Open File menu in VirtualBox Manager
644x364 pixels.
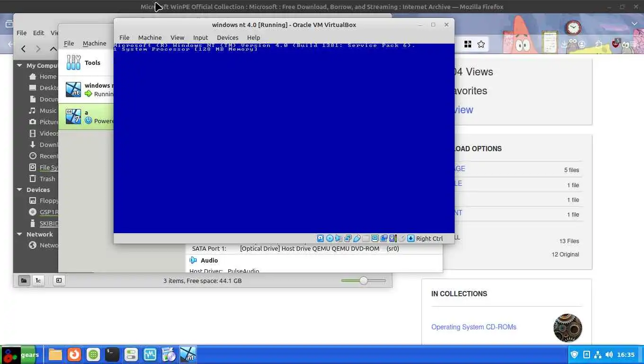(x=69, y=43)
